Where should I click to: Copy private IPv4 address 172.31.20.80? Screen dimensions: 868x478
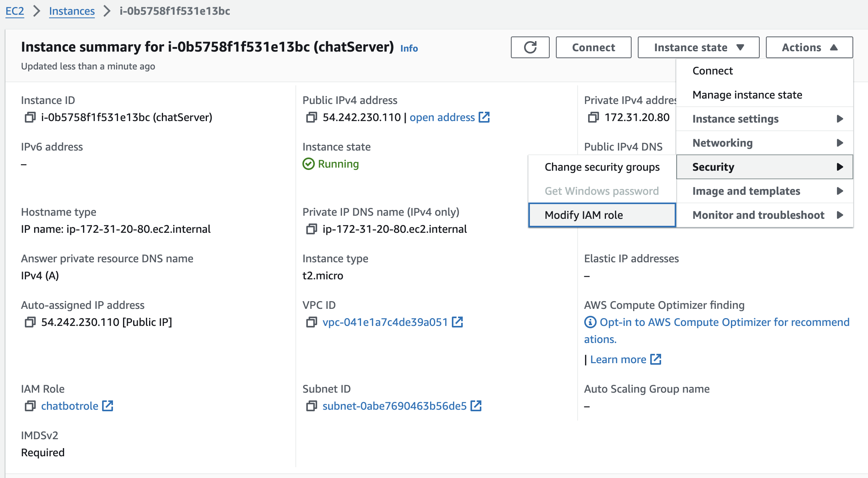(593, 117)
